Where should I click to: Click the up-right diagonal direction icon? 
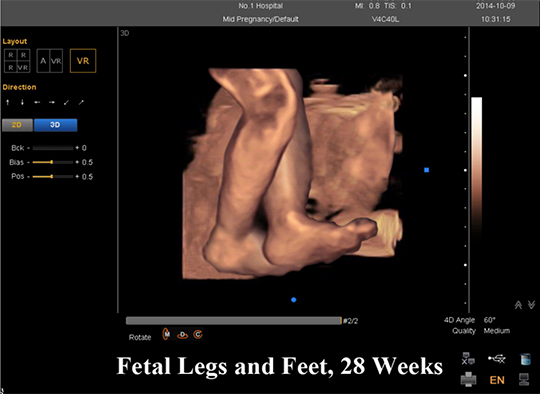tap(81, 102)
